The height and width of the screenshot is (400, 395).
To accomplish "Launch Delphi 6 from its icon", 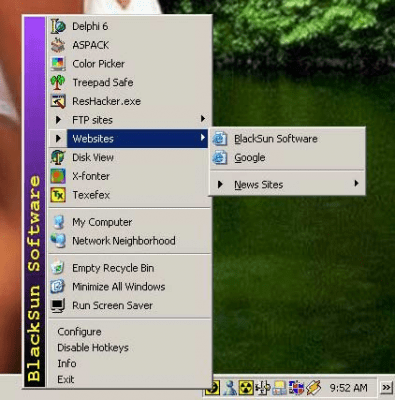I will point(58,26).
